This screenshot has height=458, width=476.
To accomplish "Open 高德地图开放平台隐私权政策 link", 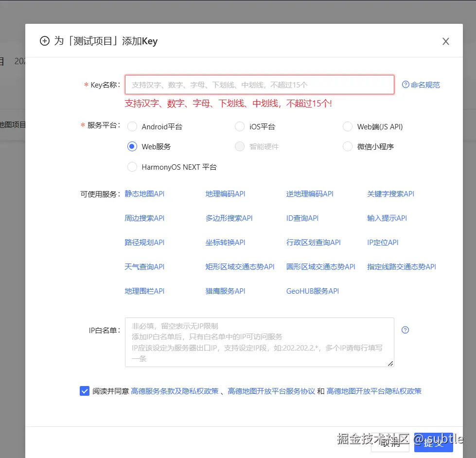I will click(x=374, y=391).
